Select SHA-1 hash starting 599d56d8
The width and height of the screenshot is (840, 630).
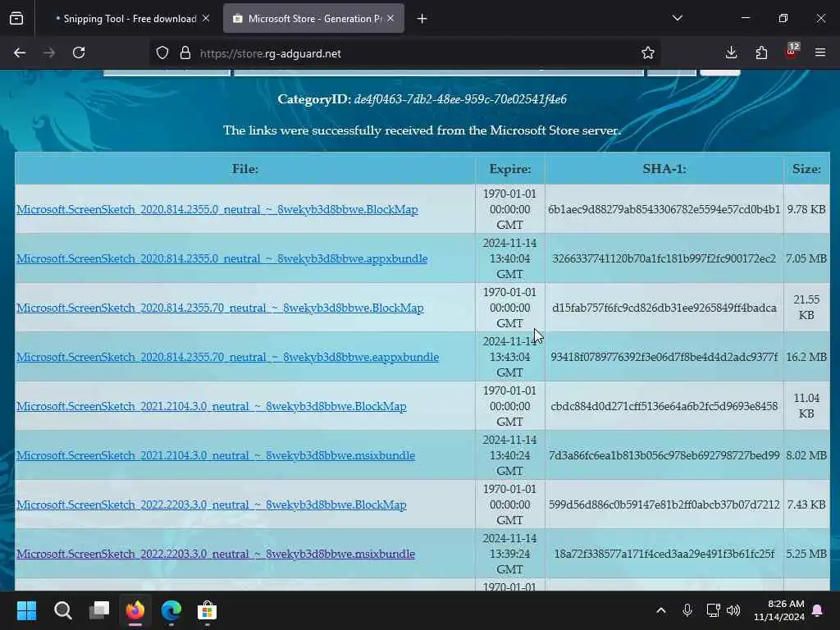click(664, 504)
